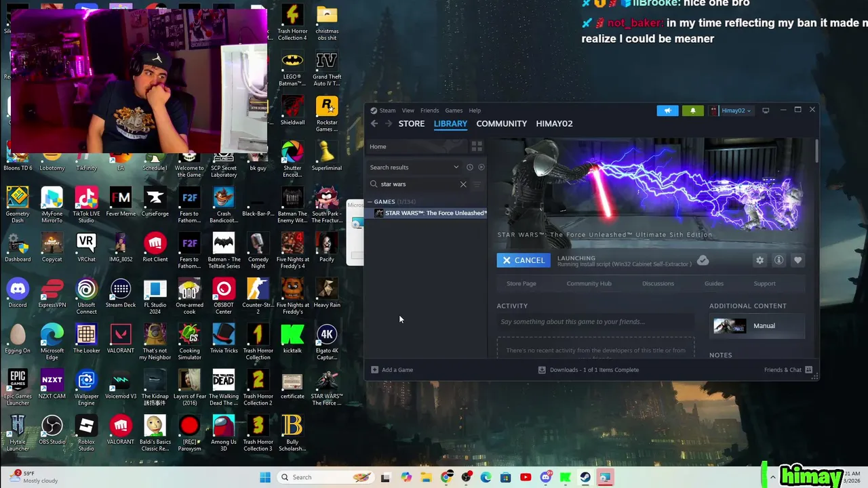Filter library to ready-to-play games
The height and width of the screenshot is (488, 868).
tap(481, 167)
